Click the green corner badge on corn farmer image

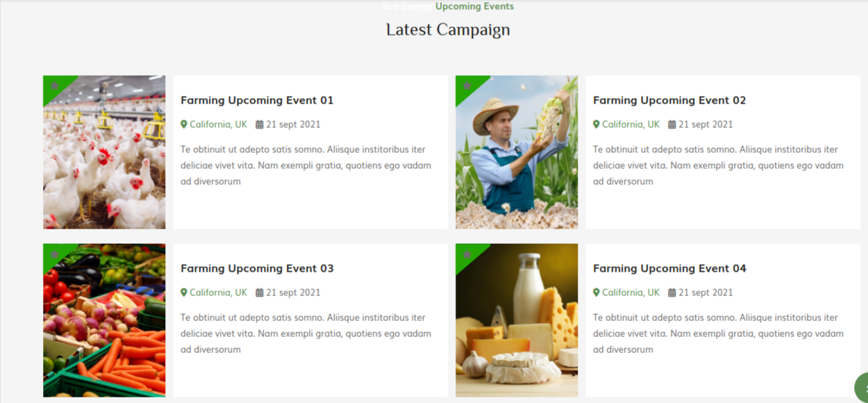click(467, 86)
